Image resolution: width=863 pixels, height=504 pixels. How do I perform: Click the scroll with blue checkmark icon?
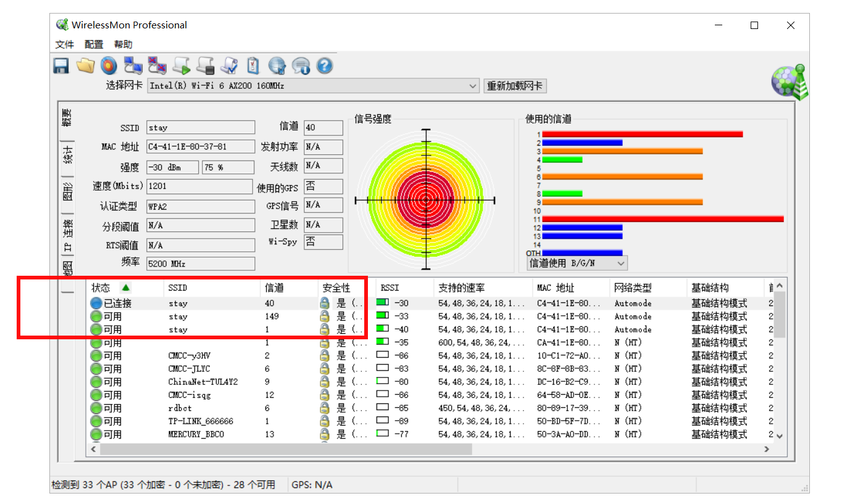tap(229, 65)
